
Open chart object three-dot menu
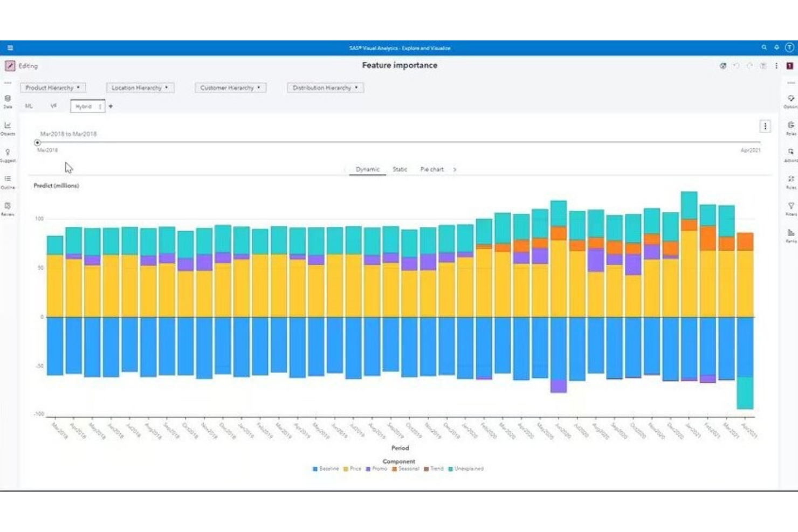point(765,126)
